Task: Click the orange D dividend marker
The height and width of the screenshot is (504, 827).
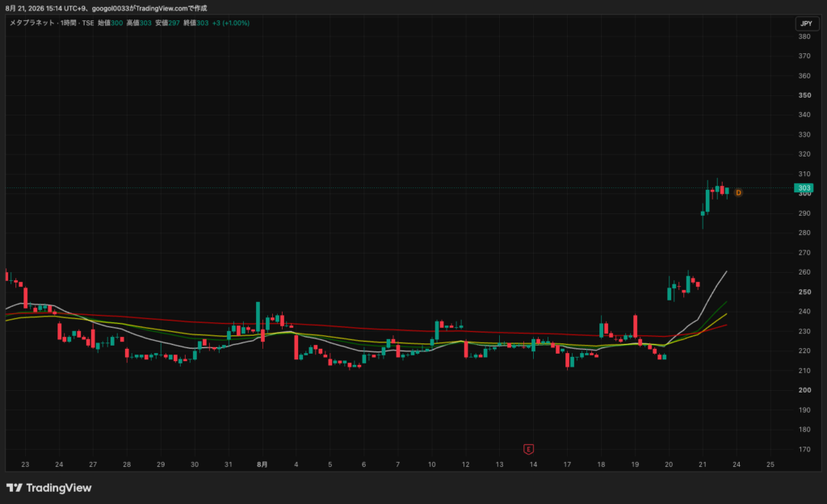Action: (x=738, y=193)
